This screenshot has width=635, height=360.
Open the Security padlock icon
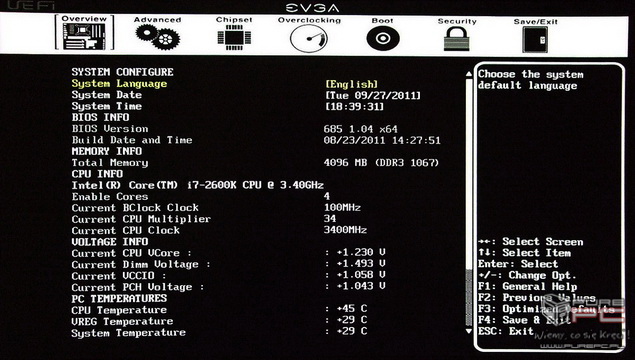tap(457, 39)
